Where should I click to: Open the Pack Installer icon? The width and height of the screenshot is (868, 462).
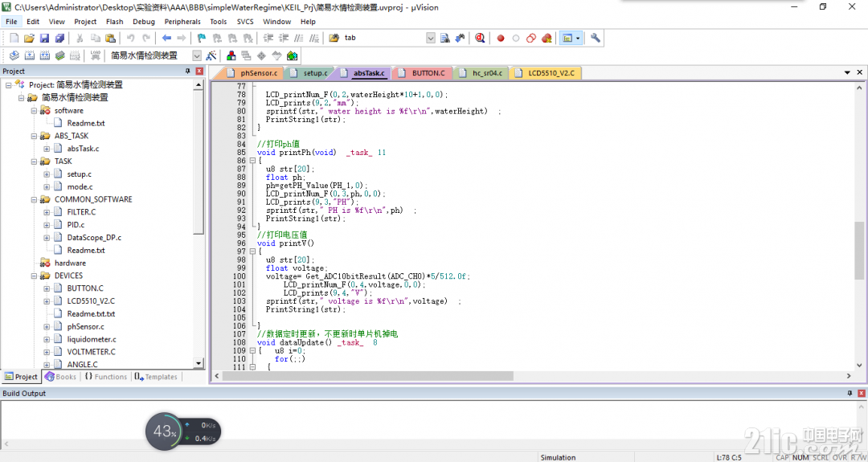tap(293, 56)
